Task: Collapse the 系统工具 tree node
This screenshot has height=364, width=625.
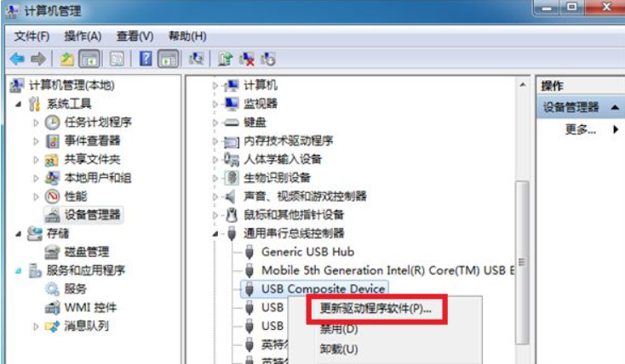Action: point(19,104)
